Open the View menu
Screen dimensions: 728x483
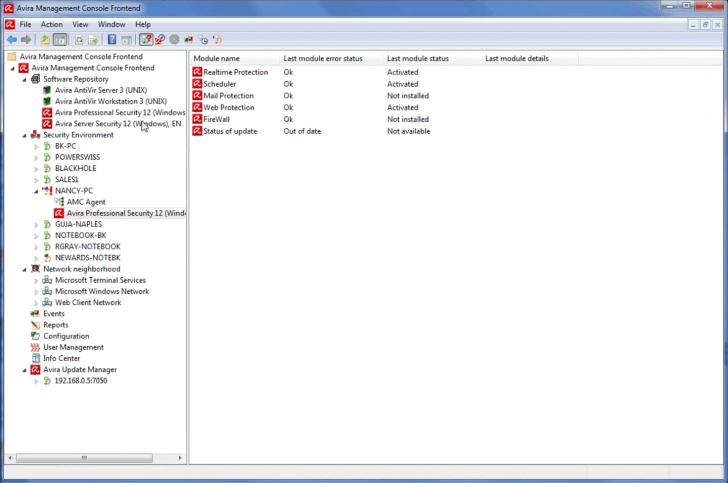(80, 25)
